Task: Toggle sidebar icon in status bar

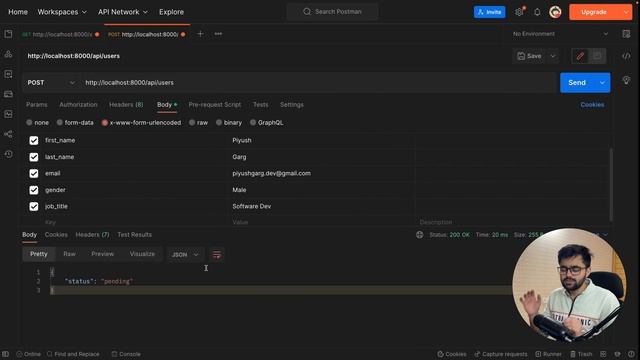Action: (x=5, y=354)
